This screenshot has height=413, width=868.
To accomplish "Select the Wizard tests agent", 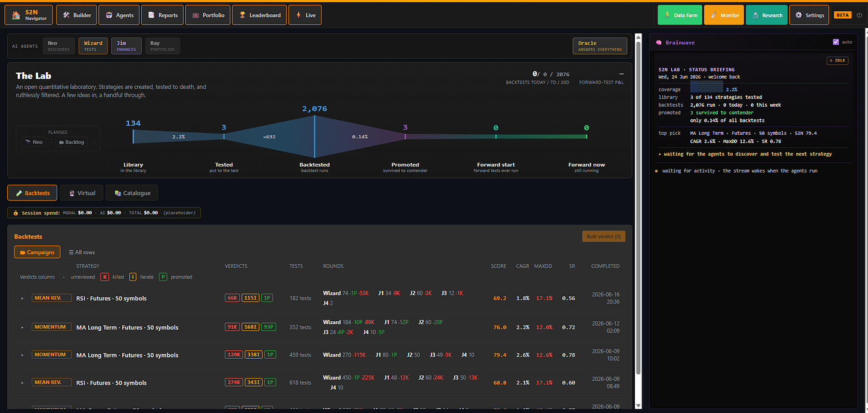I will (x=92, y=46).
